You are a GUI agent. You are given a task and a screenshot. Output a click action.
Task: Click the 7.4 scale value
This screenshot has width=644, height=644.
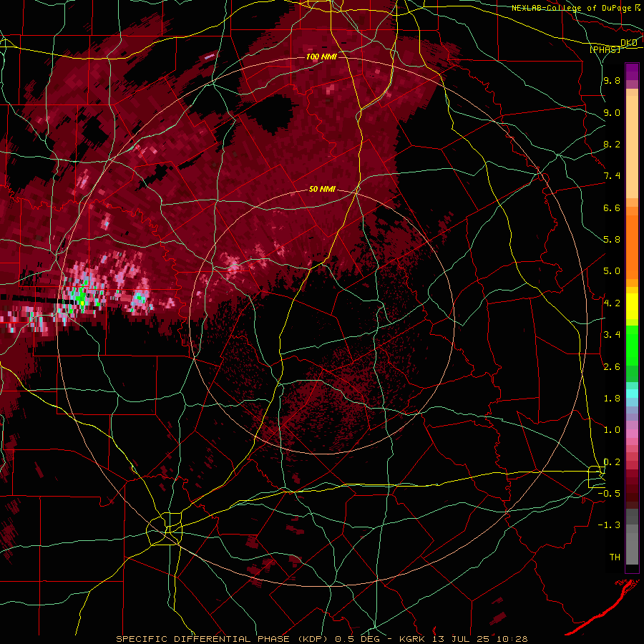(x=612, y=176)
